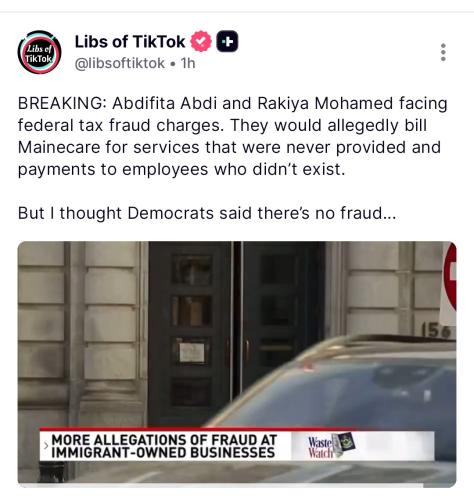Tap the small chevron on the news banner
474x500 pixels.
point(46,446)
